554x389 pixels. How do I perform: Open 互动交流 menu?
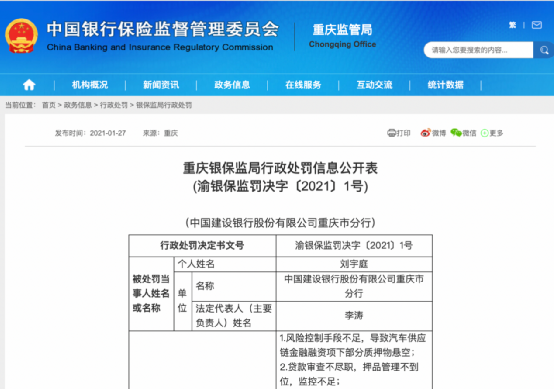(374, 85)
